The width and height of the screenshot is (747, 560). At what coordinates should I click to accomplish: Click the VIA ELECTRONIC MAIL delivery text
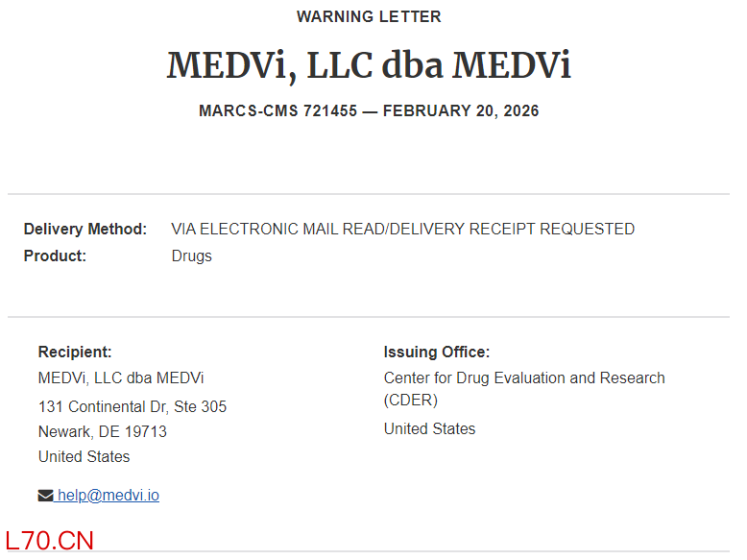point(402,229)
